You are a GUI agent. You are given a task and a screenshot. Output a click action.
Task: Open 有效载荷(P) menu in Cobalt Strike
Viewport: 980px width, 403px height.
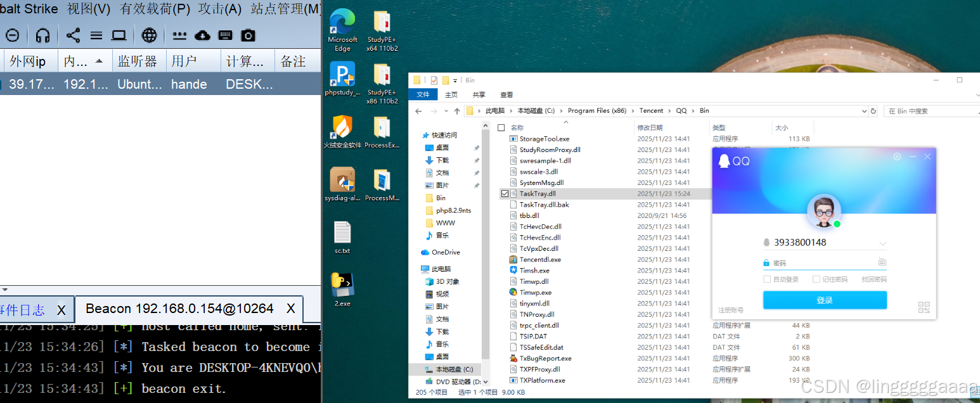coord(155,9)
